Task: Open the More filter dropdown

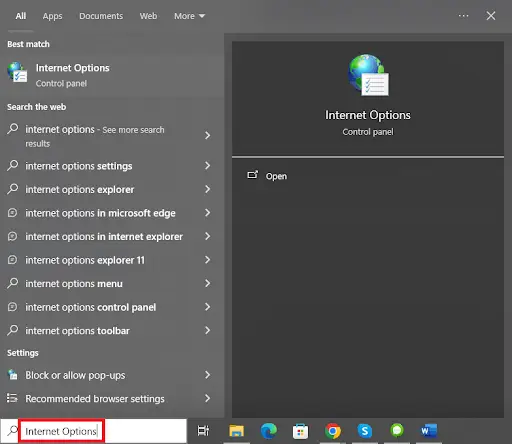Action: click(x=189, y=16)
